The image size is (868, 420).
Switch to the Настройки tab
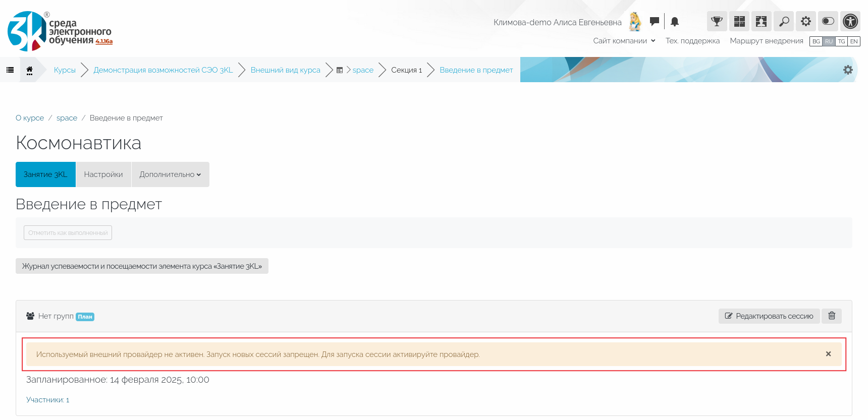(x=103, y=174)
